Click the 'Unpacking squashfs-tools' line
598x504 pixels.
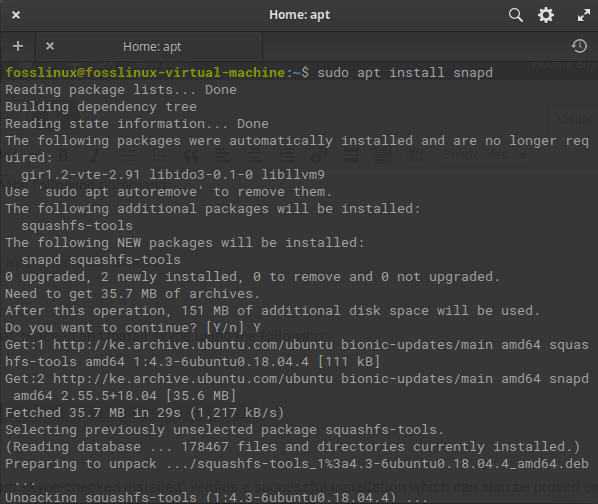coord(217,498)
